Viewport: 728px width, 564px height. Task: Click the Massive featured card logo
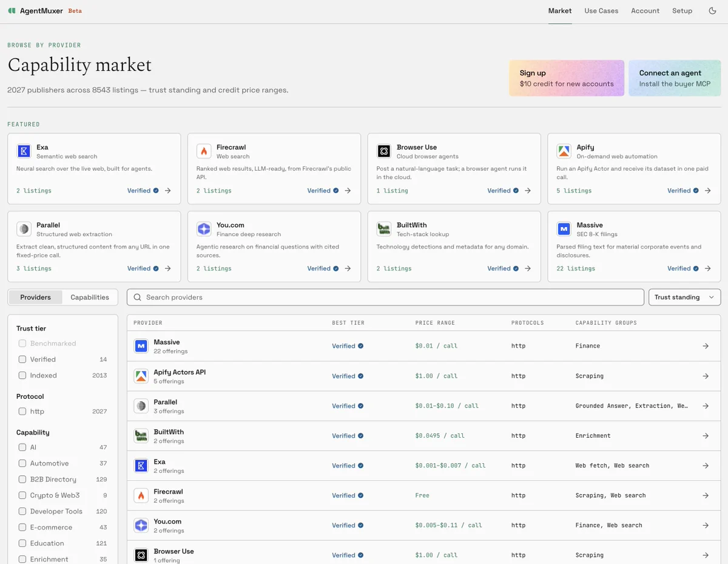tap(564, 229)
